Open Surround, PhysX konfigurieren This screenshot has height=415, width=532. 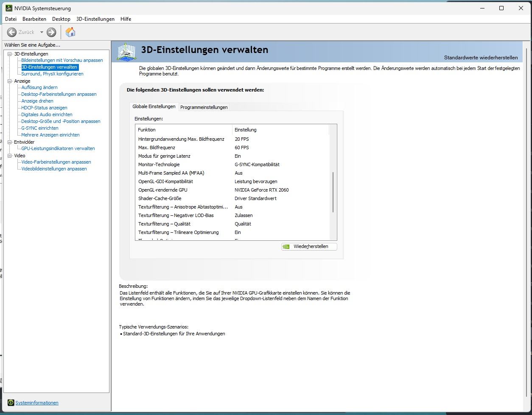[52, 74]
